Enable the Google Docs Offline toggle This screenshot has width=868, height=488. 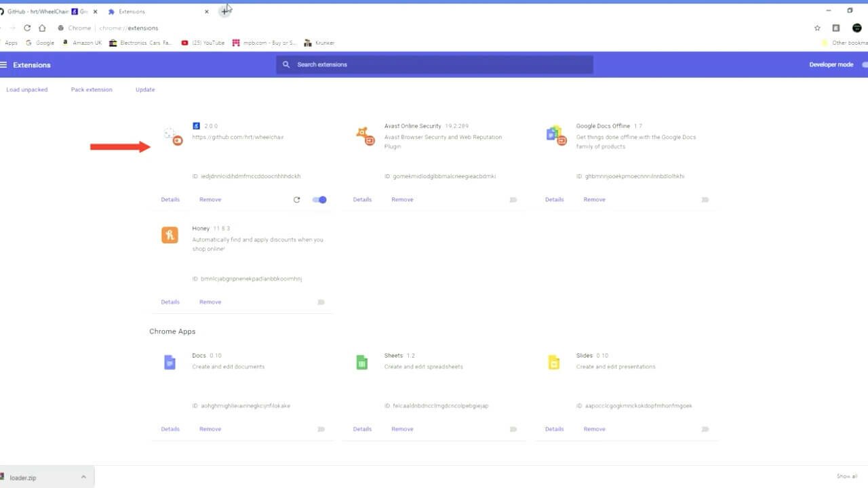click(705, 200)
